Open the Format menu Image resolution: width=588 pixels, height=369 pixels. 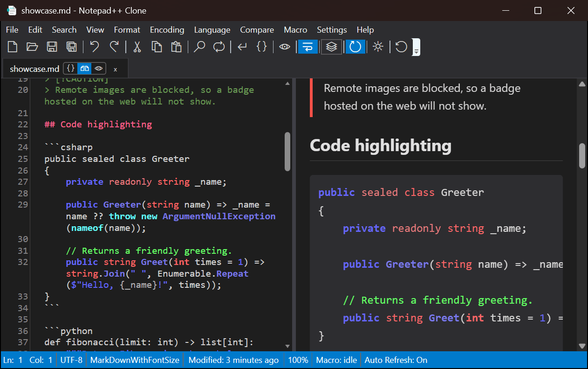127,30
